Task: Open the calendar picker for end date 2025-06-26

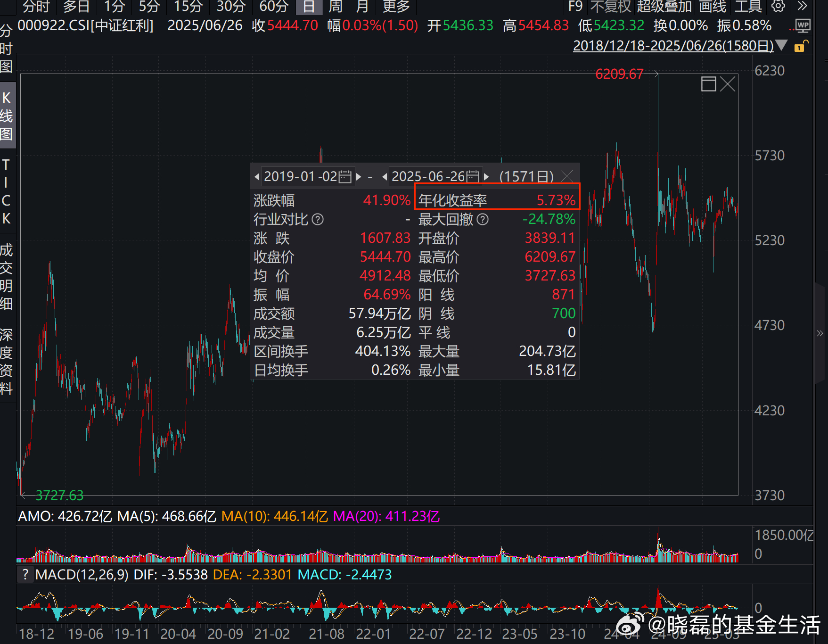Action: tap(472, 177)
